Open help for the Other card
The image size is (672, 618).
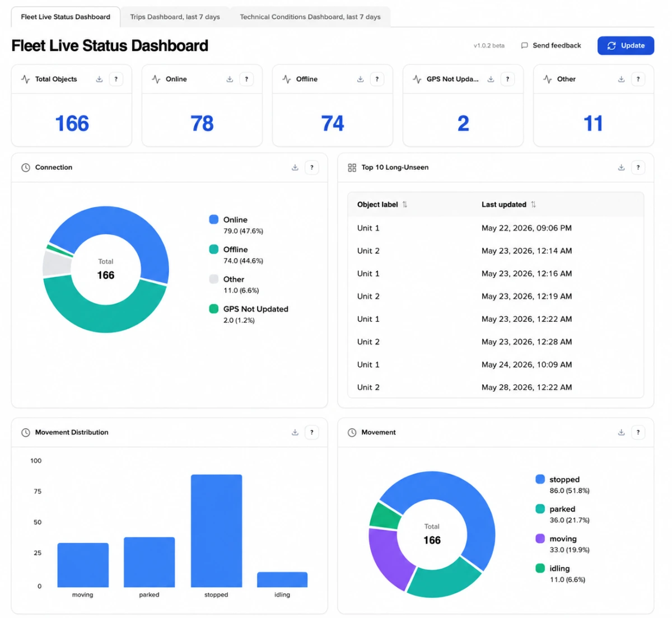tap(638, 79)
